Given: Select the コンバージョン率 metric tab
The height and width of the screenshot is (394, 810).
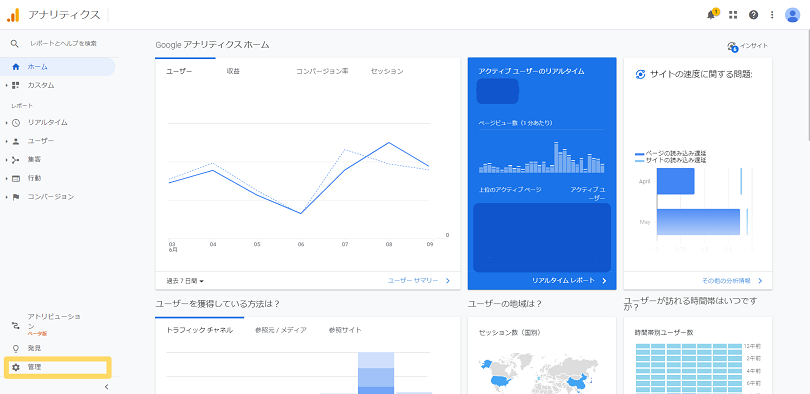Looking at the screenshot, I should (x=322, y=71).
